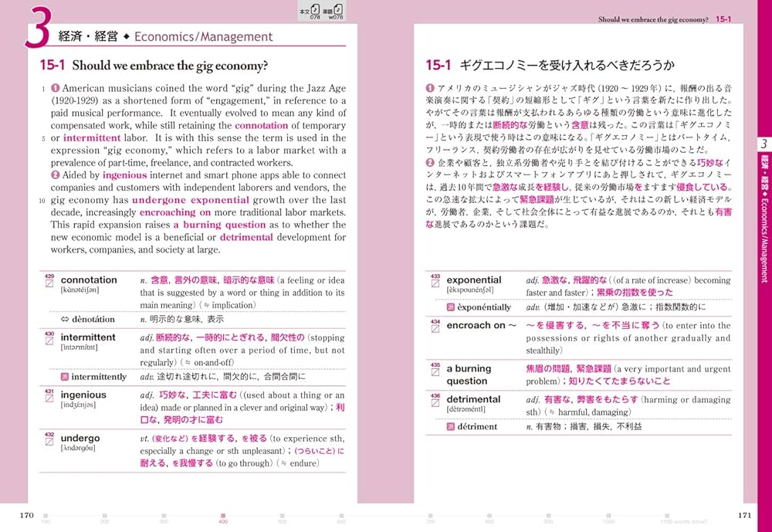Check the box beside exponential entry 433
The height and width of the screenshot is (532, 772).
pos(434,285)
